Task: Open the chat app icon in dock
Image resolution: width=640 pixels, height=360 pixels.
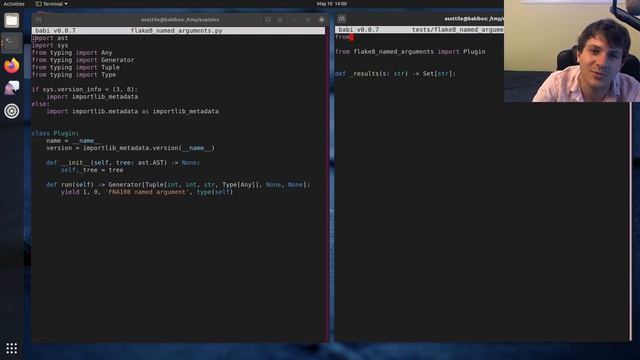Action: pyautogui.click(x=11, y=88)
